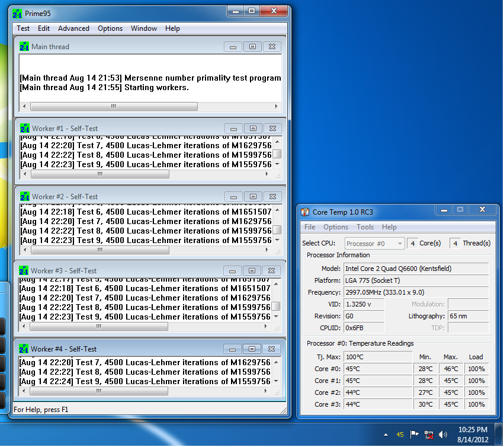
Task: Maximize the Worker #2 Self-Test window
Action: 253,197
